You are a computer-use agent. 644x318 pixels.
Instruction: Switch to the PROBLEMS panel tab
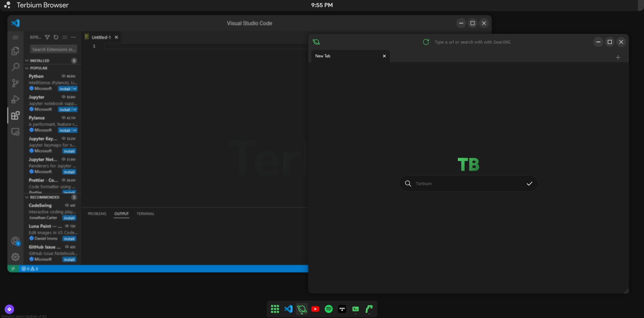tap(97, 214)
